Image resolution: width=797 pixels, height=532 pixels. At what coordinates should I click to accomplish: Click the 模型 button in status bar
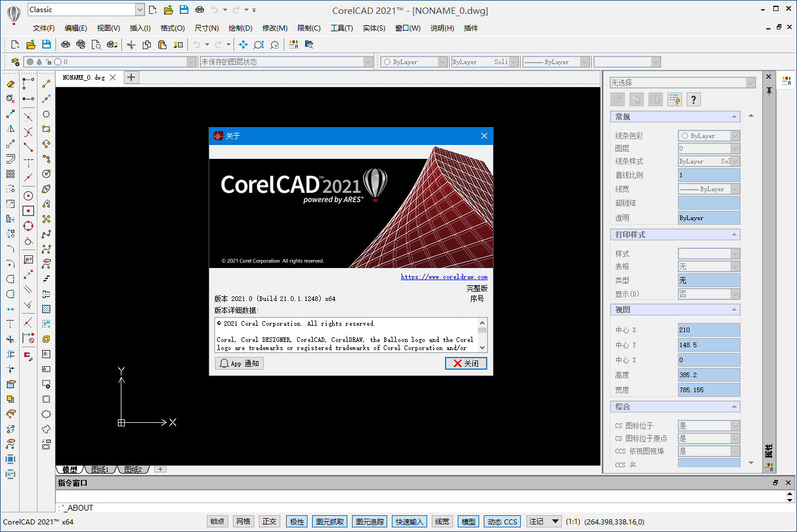(x=468, y=522)
